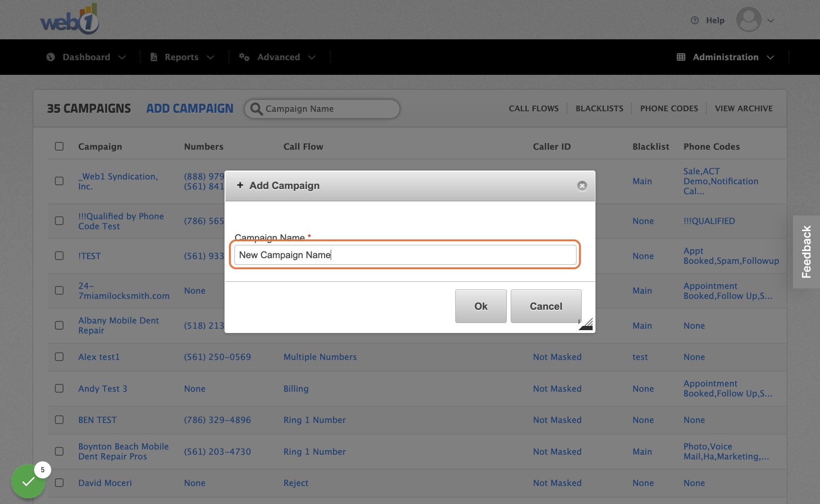
Task: Check the BEN TEST row checkbox
Action: (x=59, y=420)
